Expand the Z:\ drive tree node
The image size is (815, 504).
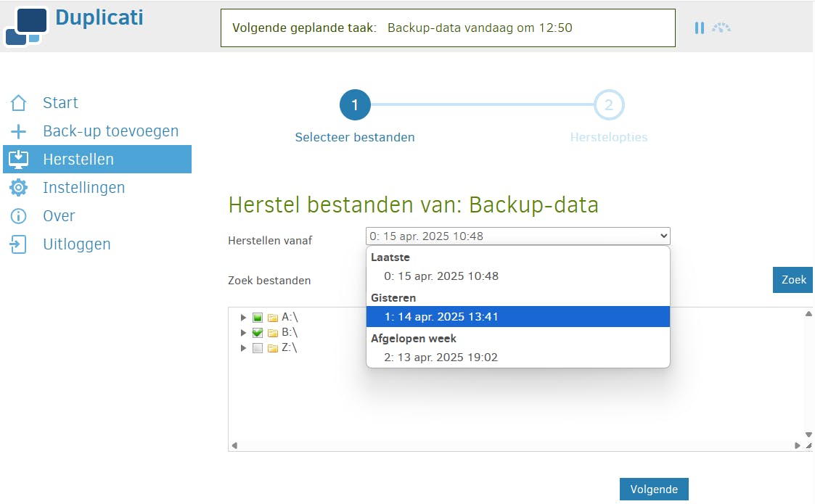click(244, 348)
